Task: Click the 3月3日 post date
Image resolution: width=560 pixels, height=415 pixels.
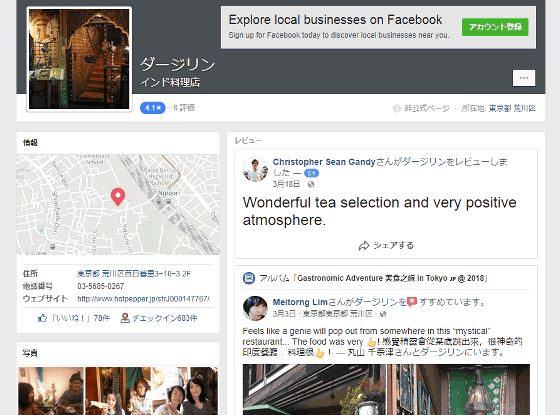Action: [x=284, y=314]
